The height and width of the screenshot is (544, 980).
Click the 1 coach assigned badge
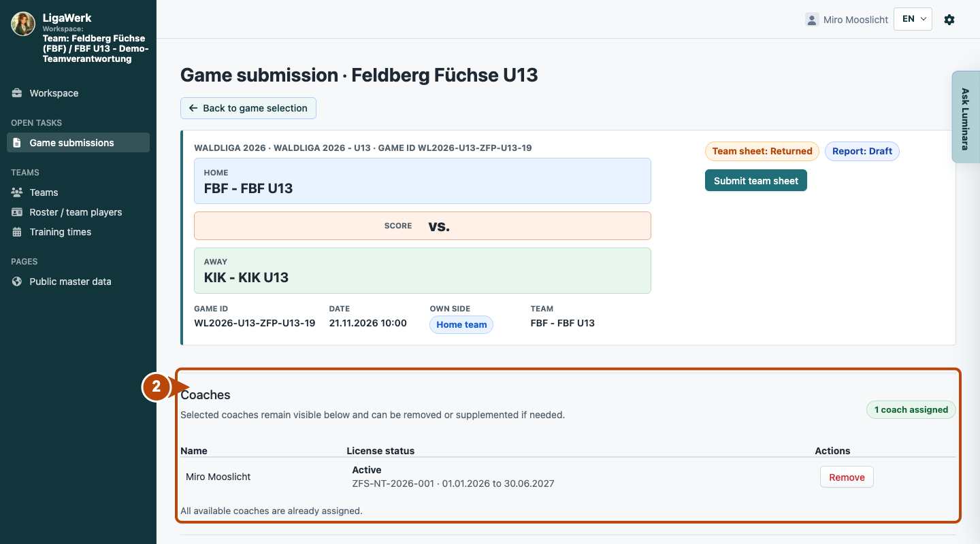coord(911,409)
